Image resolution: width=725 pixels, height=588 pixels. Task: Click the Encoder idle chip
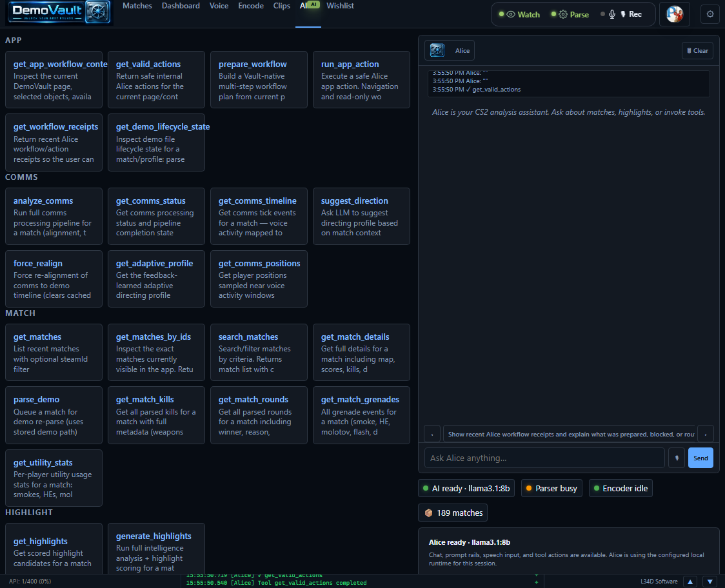[x=621, y=488]
